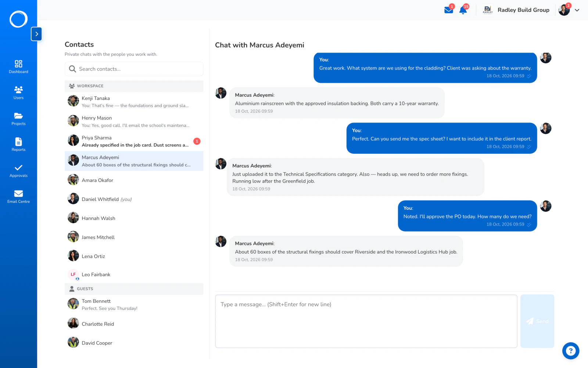588x368 pixels.
Task: Open guest chat with Tom Bennett
Action: (134, 304)
